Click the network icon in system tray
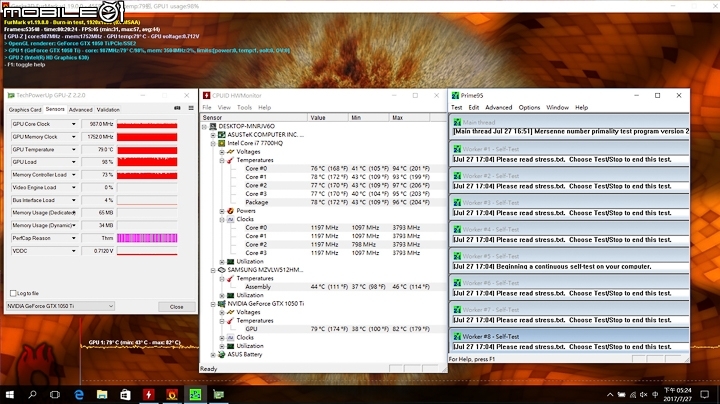The width and height of the screenshot is (720, 404). 633,394
